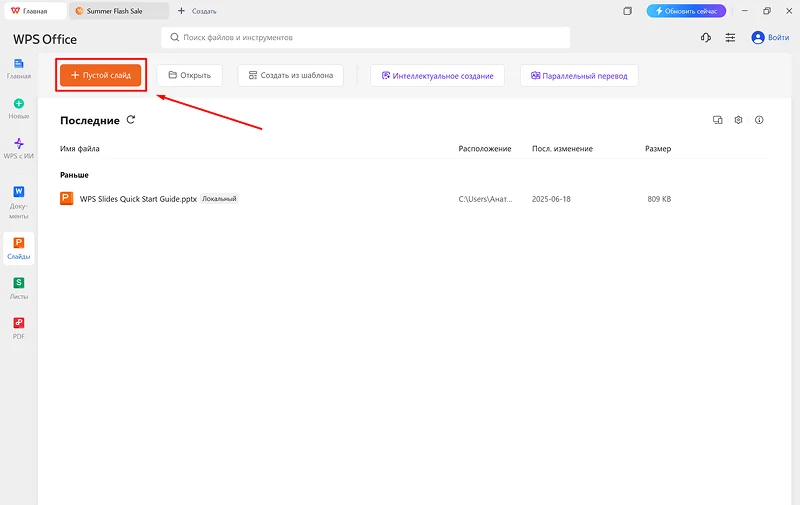Open the global settings sliders icon
The width and height of the screenshot is (800, 505).
click(730, 38)
